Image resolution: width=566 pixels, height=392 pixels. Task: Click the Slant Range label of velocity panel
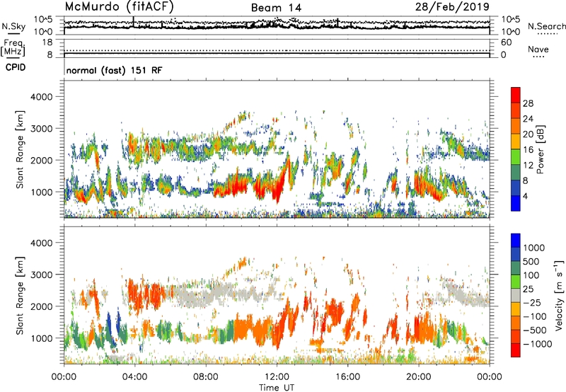click(20, 296)
